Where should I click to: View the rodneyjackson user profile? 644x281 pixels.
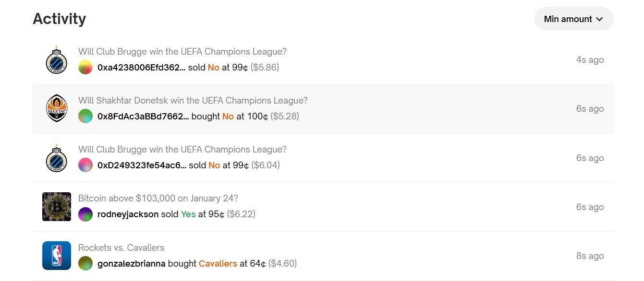click(x=128, y=214)
